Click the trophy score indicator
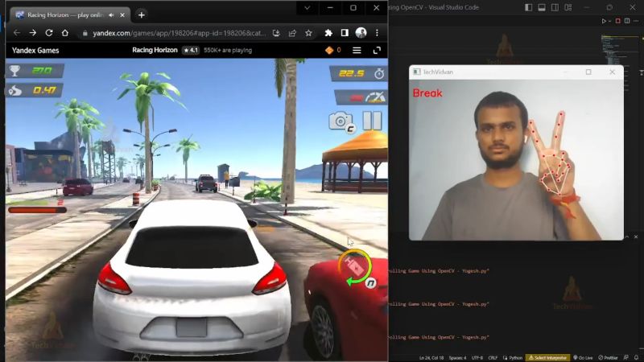 [x=35, y=71]
